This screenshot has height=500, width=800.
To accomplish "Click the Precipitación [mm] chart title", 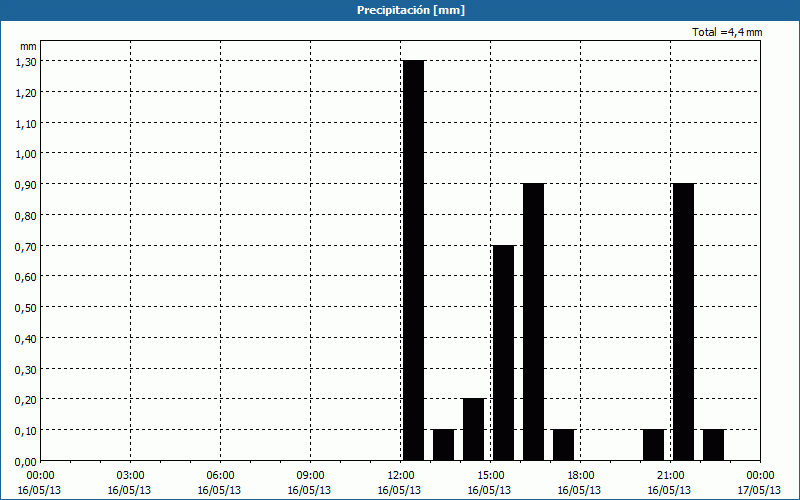I will pos(411,10).
